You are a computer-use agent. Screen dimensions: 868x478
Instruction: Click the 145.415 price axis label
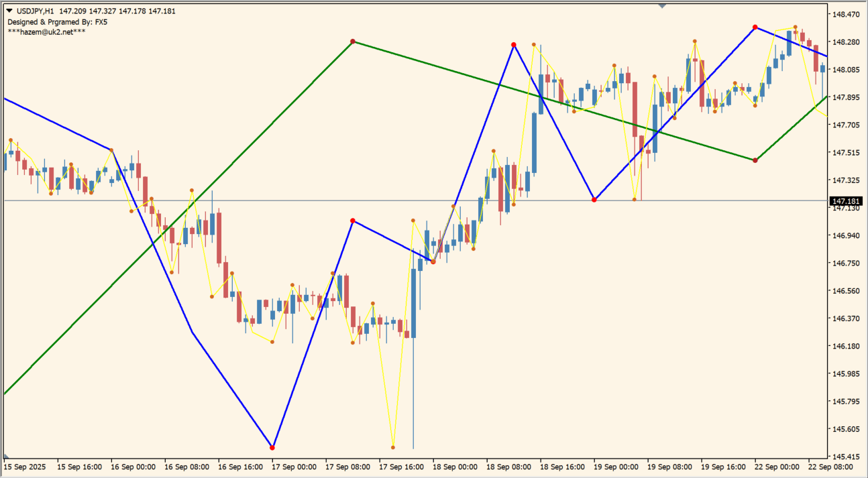(x=846, y=457)
